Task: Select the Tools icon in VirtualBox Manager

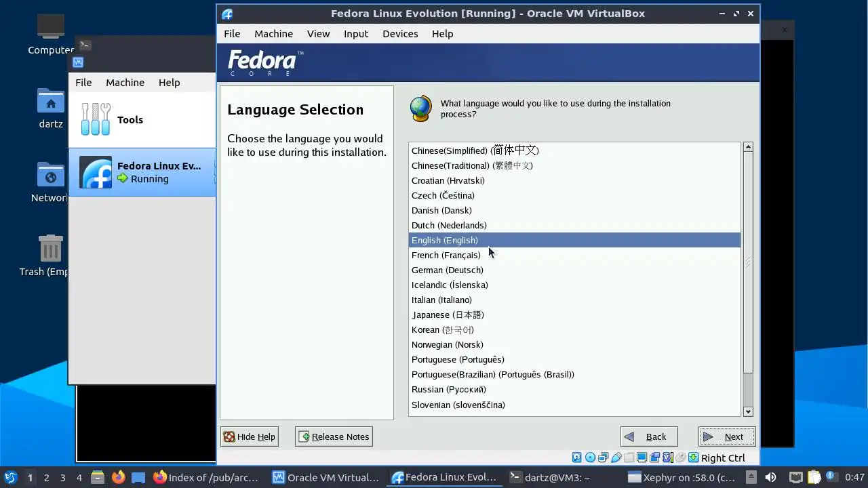Action: coord(96,119)
